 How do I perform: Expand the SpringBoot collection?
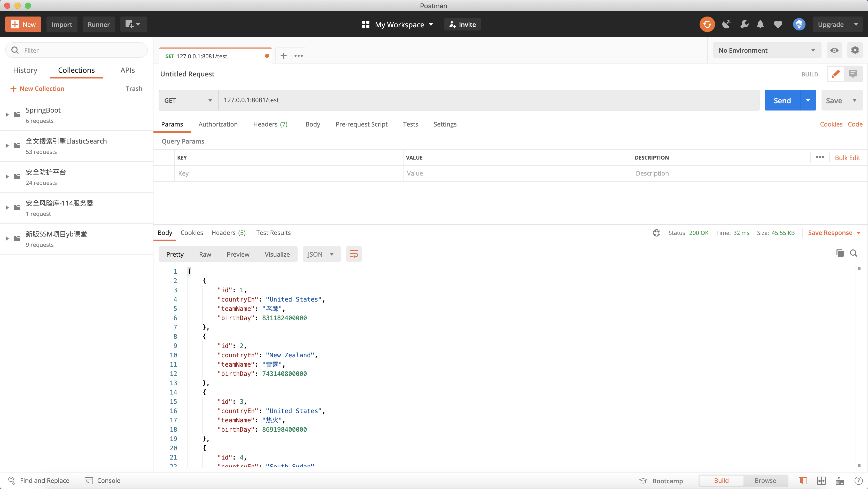tap(7, 114)
